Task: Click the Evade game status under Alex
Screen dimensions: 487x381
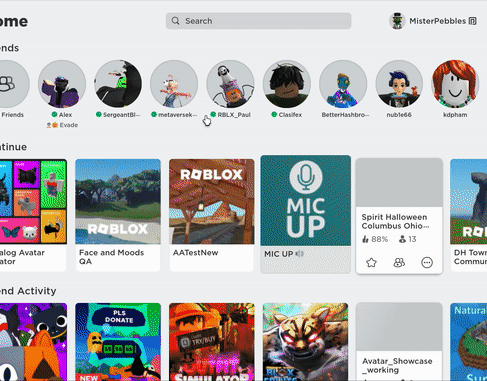Action: pyautogui.click(x=62, y=125)
